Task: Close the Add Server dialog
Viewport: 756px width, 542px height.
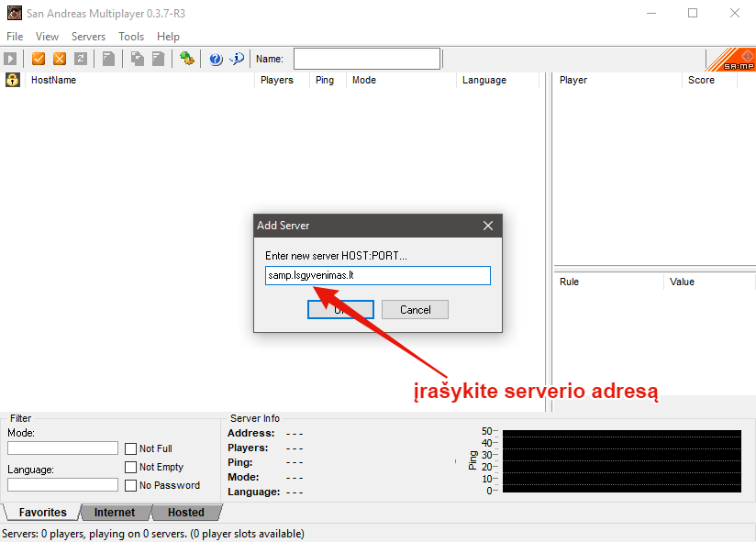Action: (488, 226)
